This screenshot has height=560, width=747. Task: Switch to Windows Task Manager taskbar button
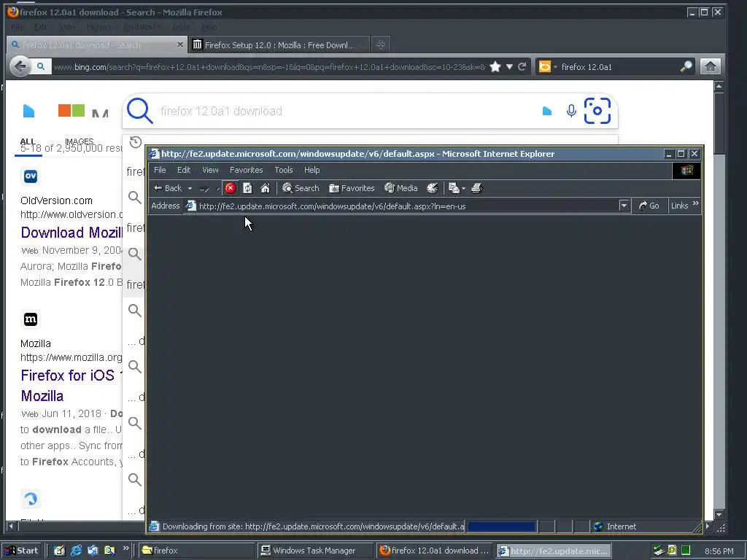pos(315,551)
